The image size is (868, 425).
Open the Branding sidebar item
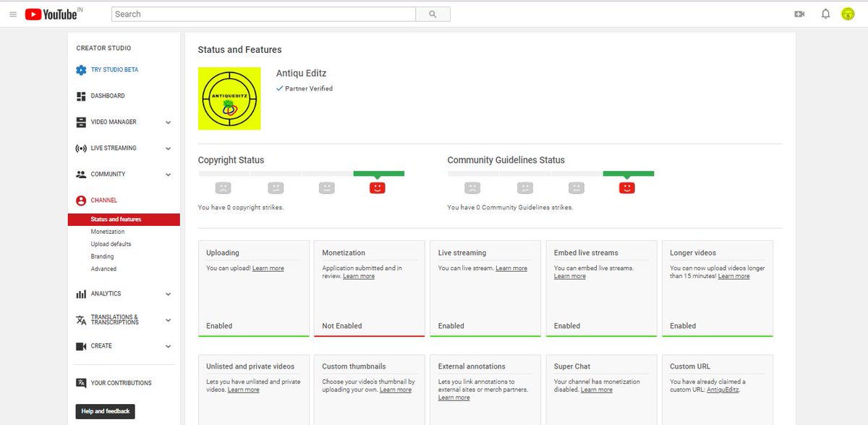click(102, 256)
